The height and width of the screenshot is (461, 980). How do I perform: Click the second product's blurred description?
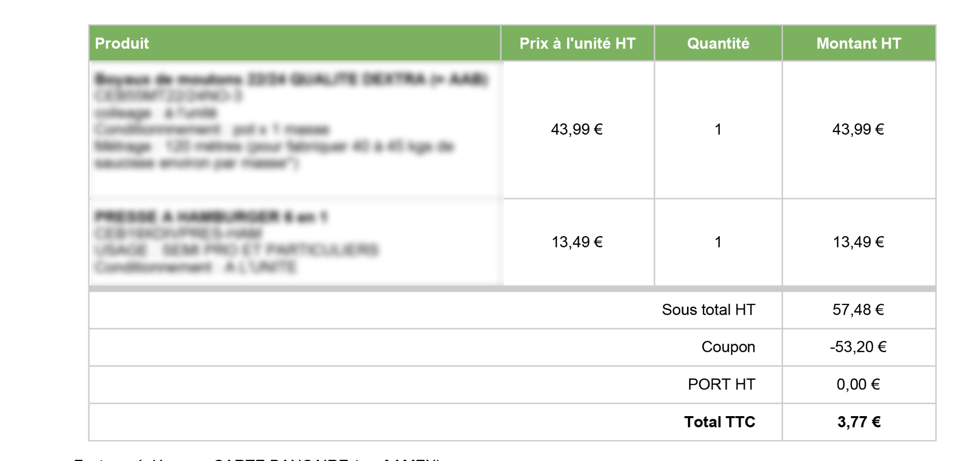pyautogui.click(x=237, y=242)
